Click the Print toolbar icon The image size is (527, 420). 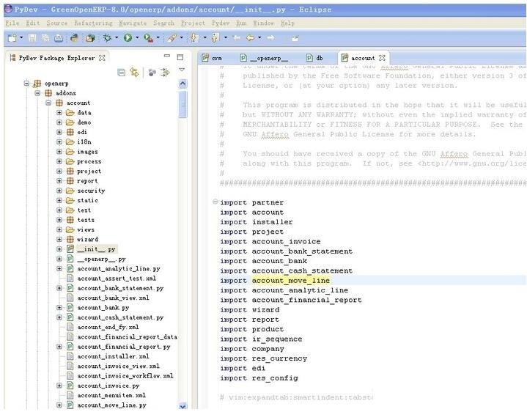pyautogui.click(x=59, y=38)
